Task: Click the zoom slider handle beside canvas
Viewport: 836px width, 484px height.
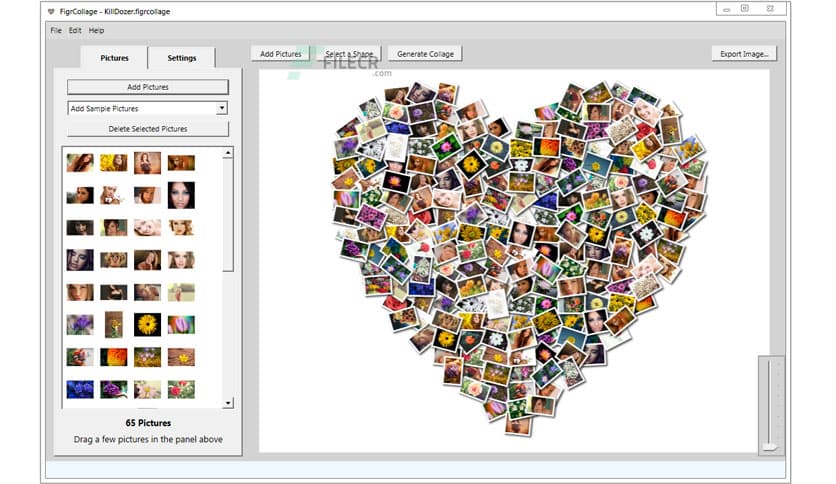Action: coord(769,447)
